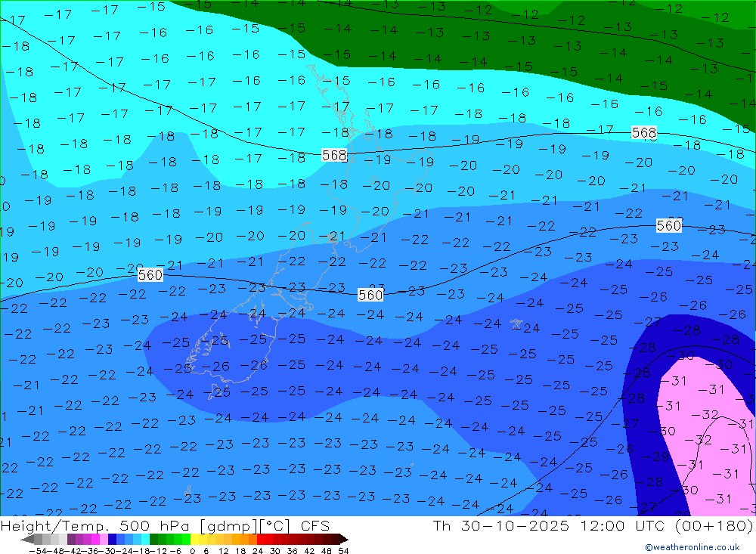Click the 560 contour label in the upper right
Screen dimensions: 756x554
pos(669,225)
